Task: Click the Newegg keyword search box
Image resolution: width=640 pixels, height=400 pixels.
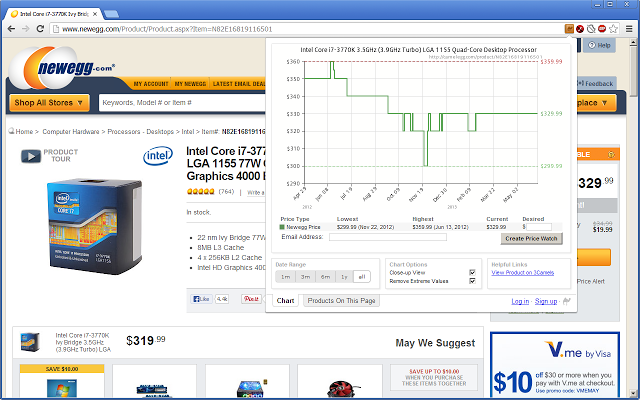Action: click(x=182, y=103)
